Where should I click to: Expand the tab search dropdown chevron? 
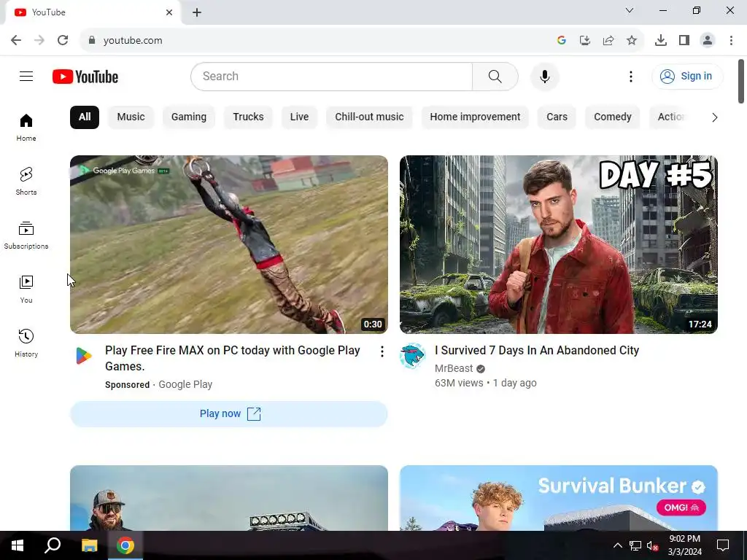click(x=630, y=10)
